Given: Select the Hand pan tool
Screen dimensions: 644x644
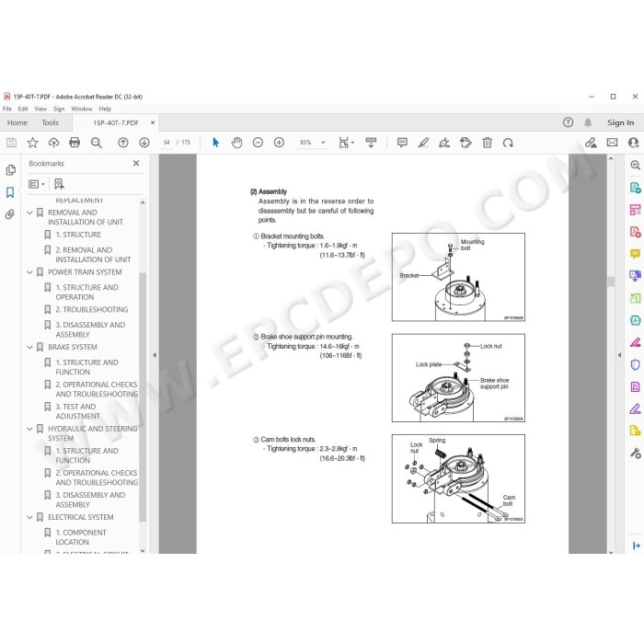Looking at the screenshot, I should [x=236, y=143].
